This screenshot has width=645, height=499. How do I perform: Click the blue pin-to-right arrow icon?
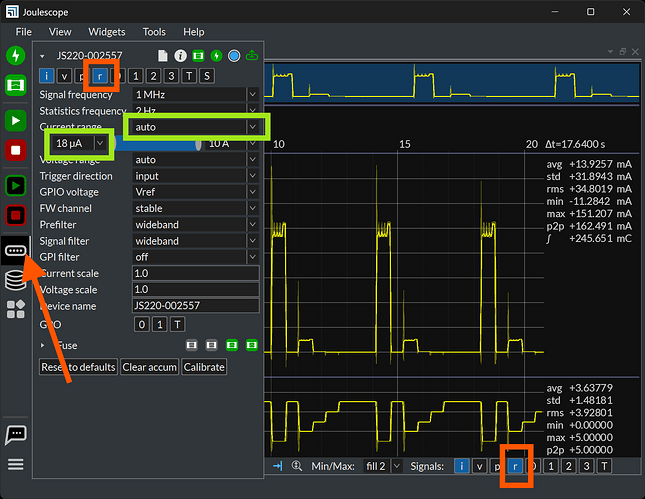tap(278, 466)
